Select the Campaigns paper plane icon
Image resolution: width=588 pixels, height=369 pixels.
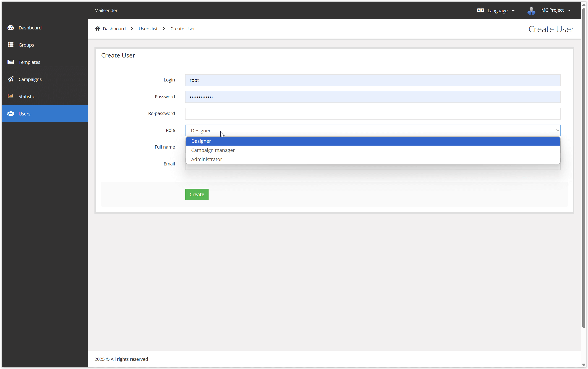(x=11, y=79)
